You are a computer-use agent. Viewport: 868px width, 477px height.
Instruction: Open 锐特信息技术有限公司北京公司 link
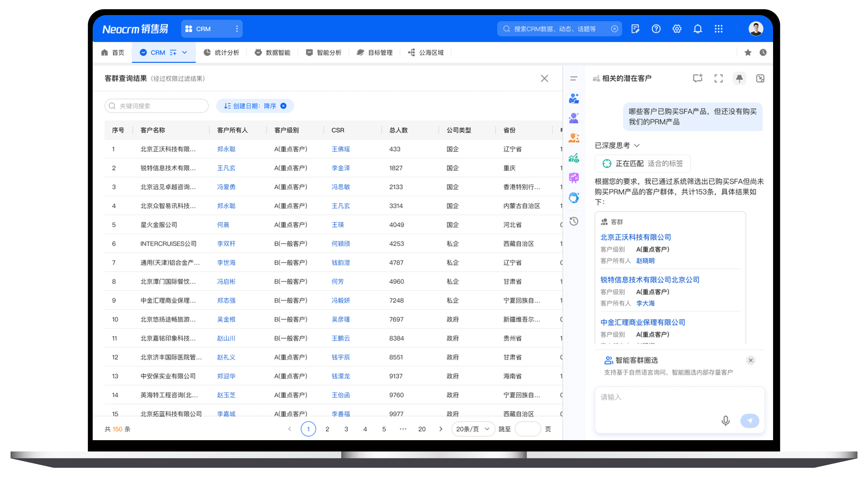[650, 280]
